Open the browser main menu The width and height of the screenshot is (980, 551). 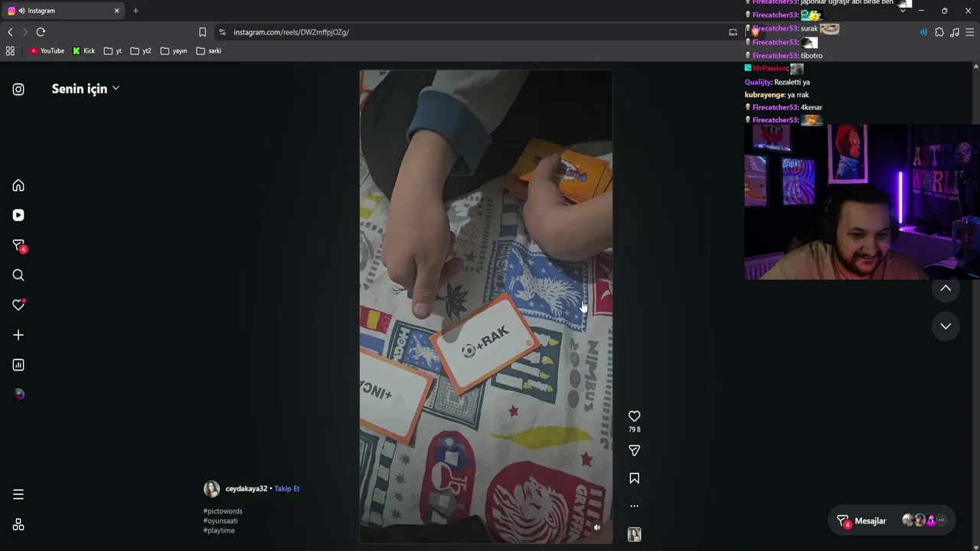tap(970, 32)
